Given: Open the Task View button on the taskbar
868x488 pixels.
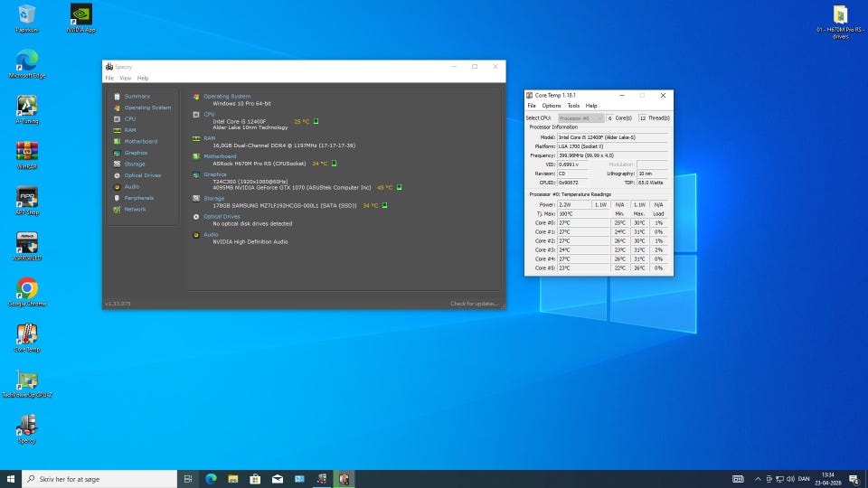Looking at the screenshot, I should click(x=188, y=479).
